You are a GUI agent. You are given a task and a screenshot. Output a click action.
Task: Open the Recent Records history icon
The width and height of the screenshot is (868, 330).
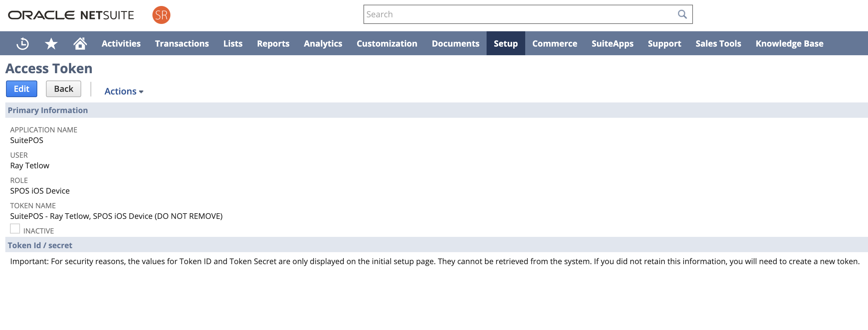pos(23,44)
